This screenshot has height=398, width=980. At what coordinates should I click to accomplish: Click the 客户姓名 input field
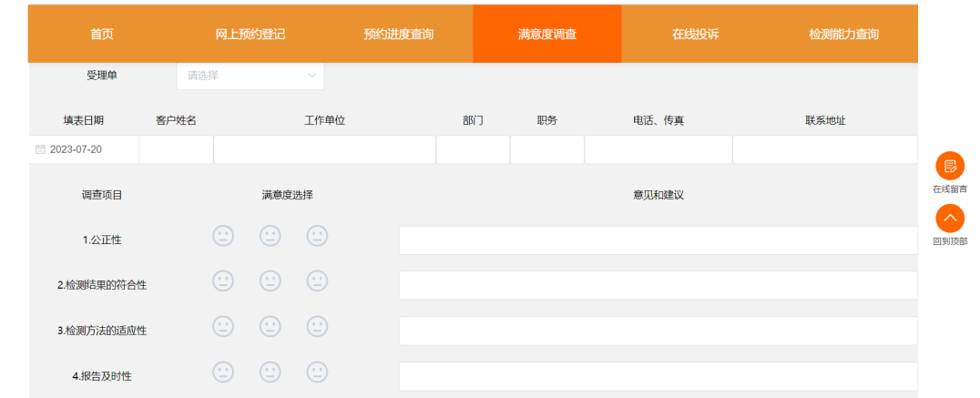177,149
